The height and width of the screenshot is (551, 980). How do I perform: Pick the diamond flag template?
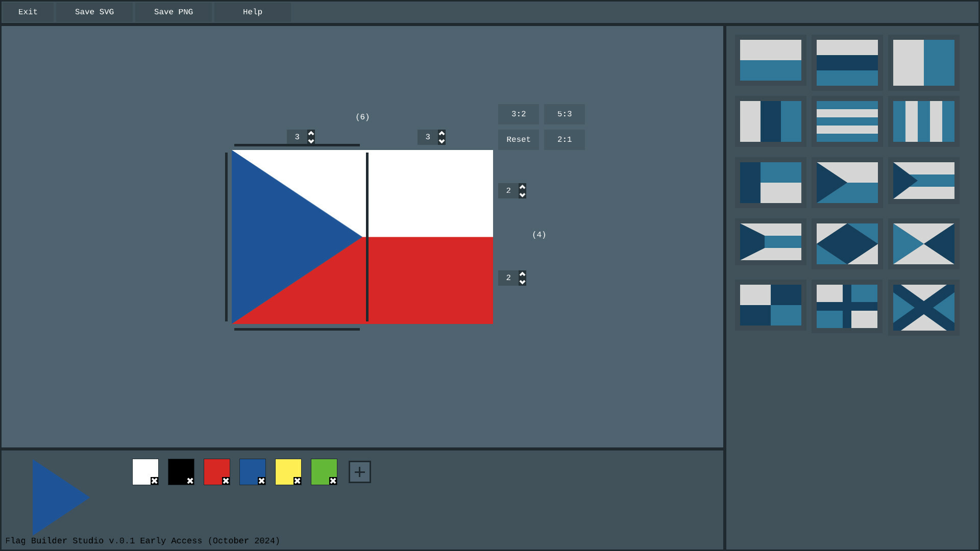pos(847,244)
